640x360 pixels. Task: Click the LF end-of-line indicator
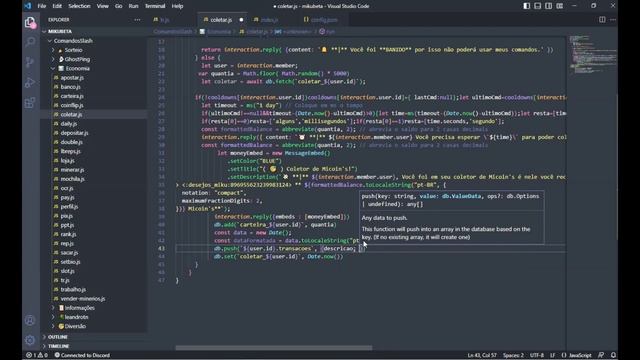[552, 355]
